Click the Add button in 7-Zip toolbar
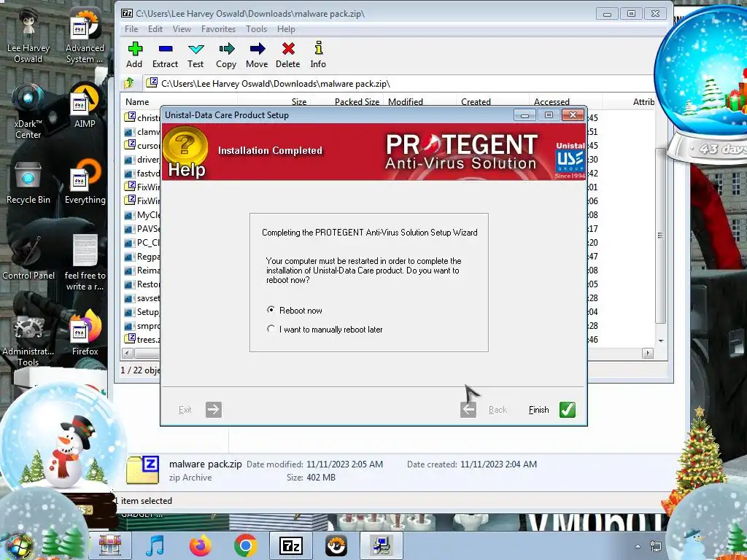747x560 pixels. (x=134, y=55)
